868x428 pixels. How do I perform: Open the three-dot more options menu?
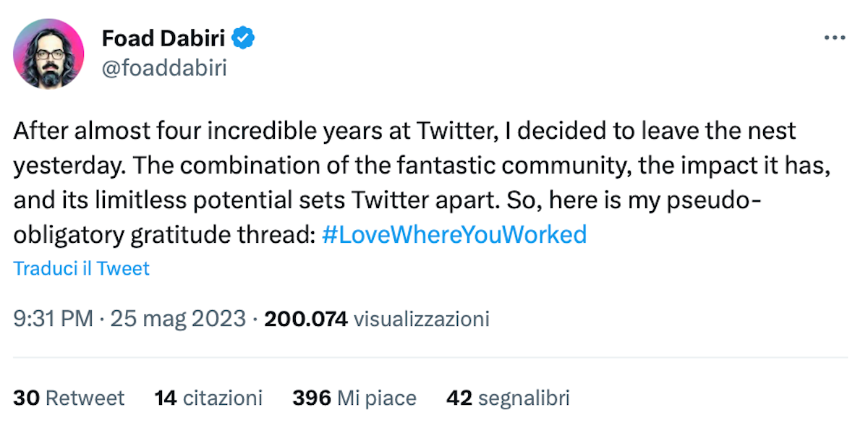pos(834,38)
